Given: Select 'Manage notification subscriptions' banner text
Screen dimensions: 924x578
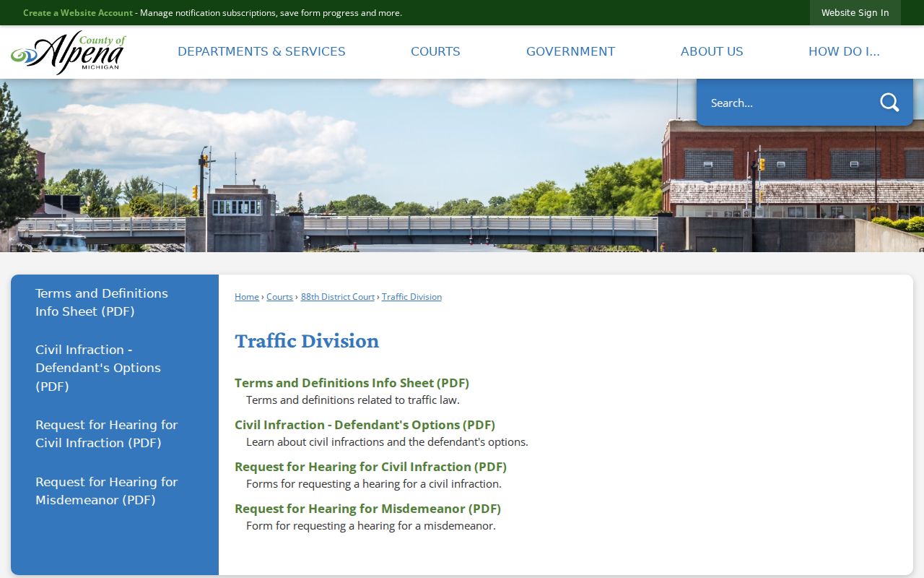Looking at the screenshot, I should [271, 13].
